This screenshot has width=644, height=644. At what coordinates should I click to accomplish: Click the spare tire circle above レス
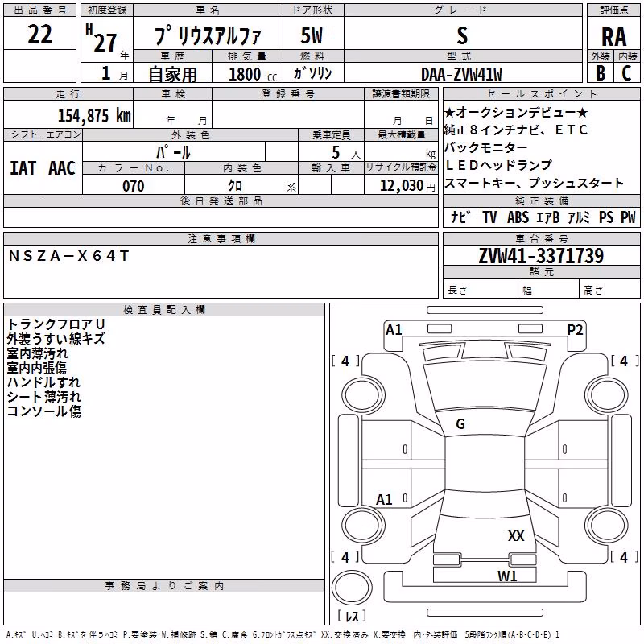[352, 587]
